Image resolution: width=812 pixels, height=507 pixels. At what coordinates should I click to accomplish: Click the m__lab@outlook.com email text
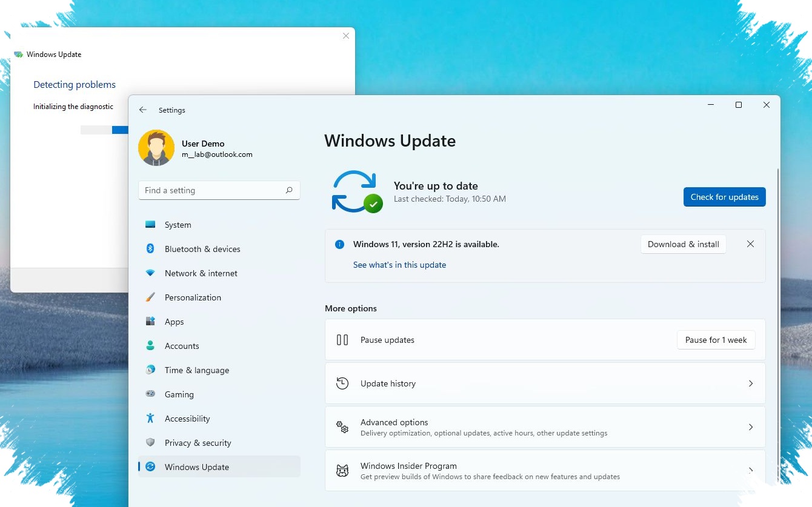[x=217, y=154]
